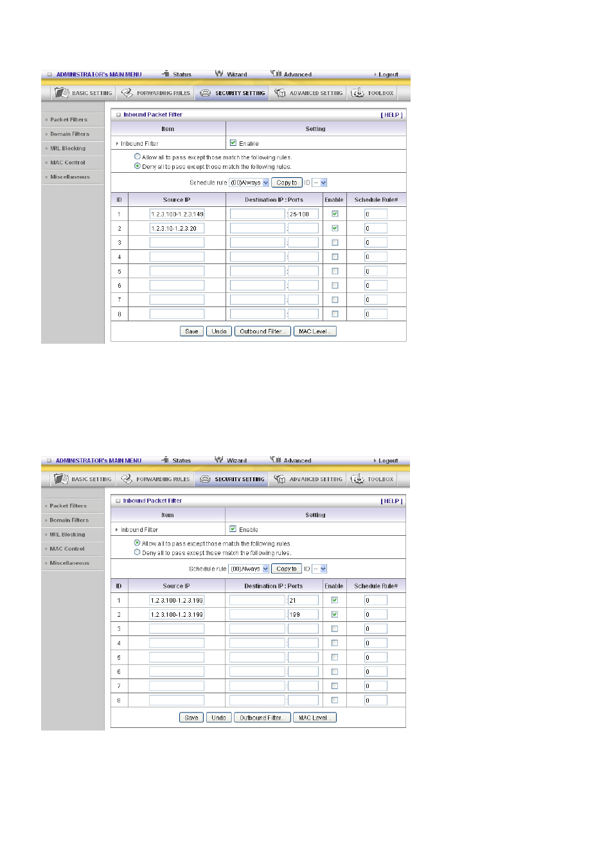Open Packet Filters menu in lower sidebar
The height and width of the screenshot is (868, 613).
click(x=68, y=506)
